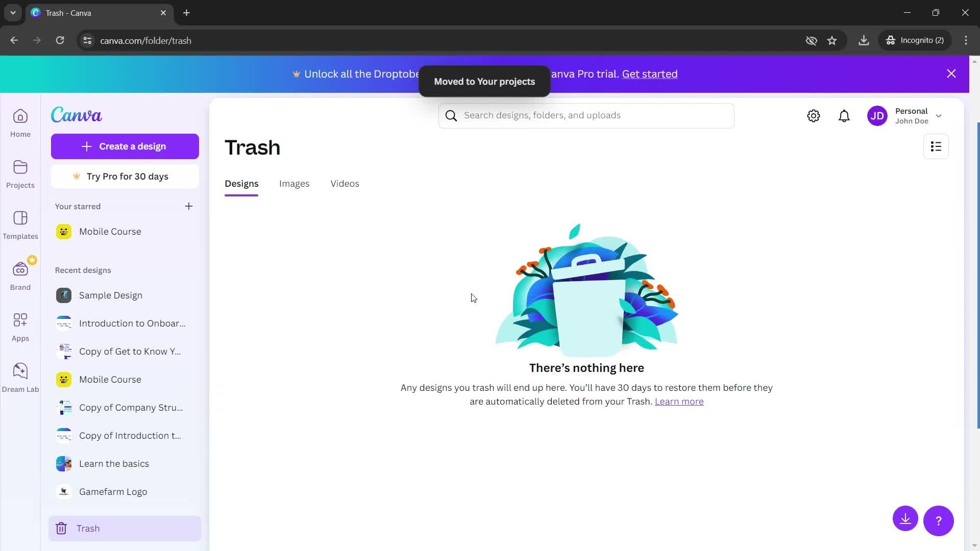This screenshot has width=980, height=551.
Task: Click the purple download floating button
Action: 905,519
